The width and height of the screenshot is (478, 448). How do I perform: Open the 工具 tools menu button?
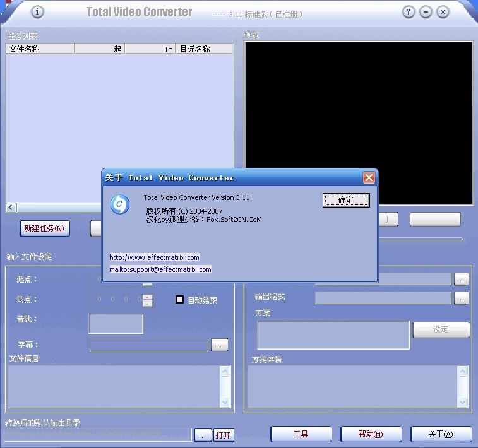click(x=301, y=434)
